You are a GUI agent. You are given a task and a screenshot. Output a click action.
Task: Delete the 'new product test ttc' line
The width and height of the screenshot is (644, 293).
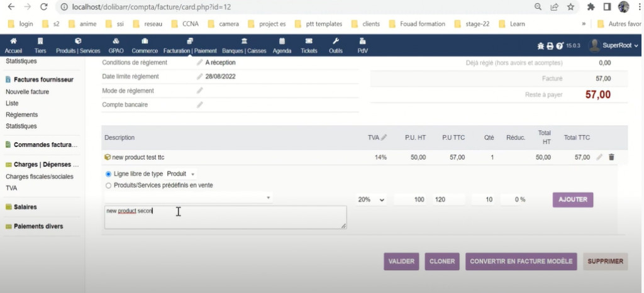tap(611, 157)
